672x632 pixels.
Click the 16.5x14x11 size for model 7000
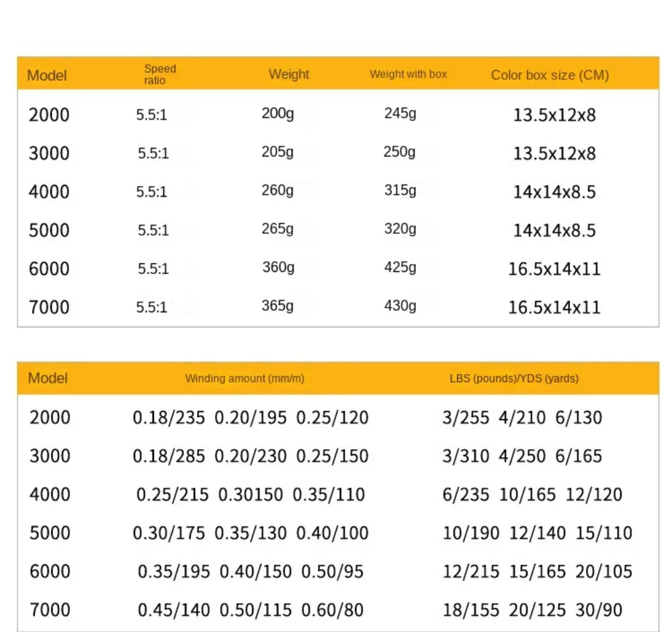(x=554, y=308)
